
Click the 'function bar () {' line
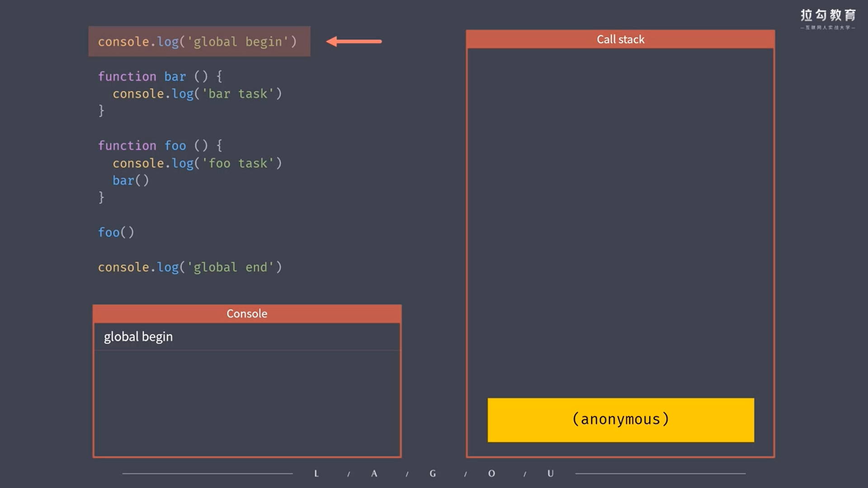click(160, 76)
